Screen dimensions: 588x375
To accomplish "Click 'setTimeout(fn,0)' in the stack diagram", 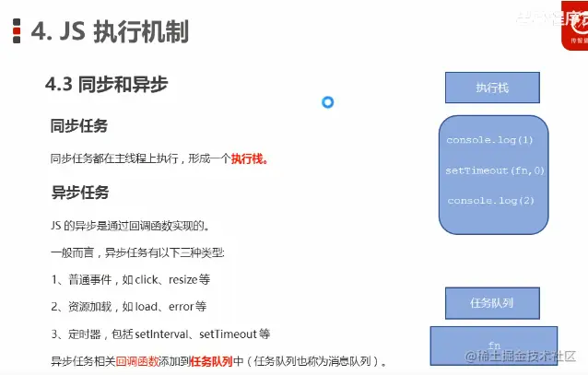I will [495, 170].
